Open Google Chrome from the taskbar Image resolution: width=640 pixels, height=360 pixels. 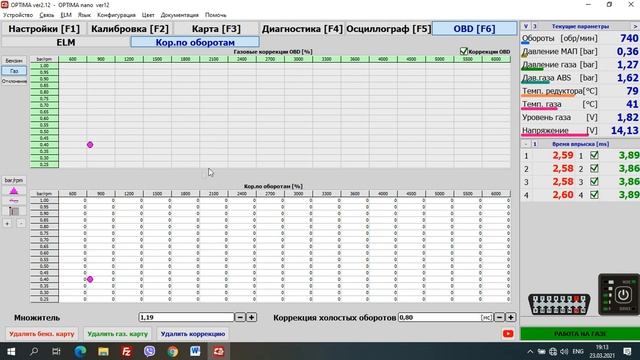pos(173,351)
